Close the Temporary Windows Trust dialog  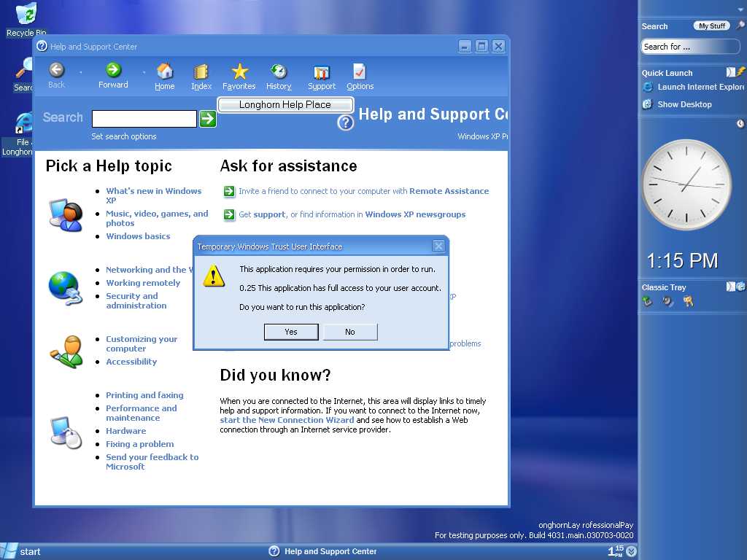tap(438, 246)
